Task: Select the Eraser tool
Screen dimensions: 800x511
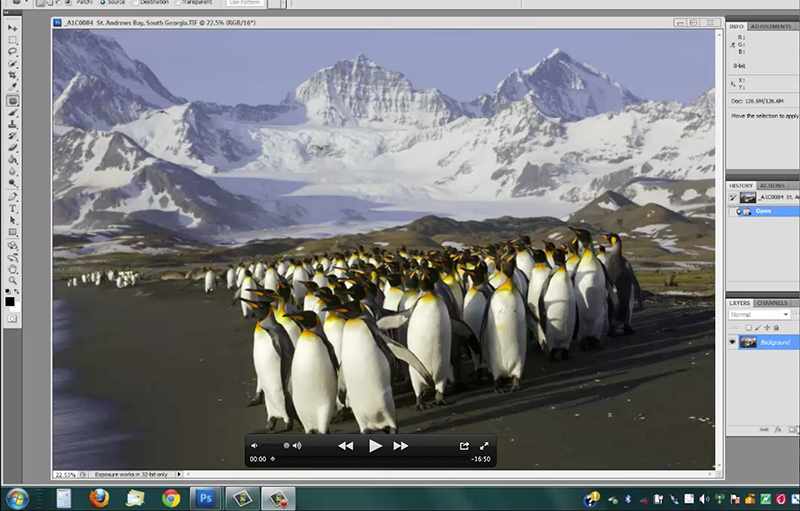Action: 13,148
